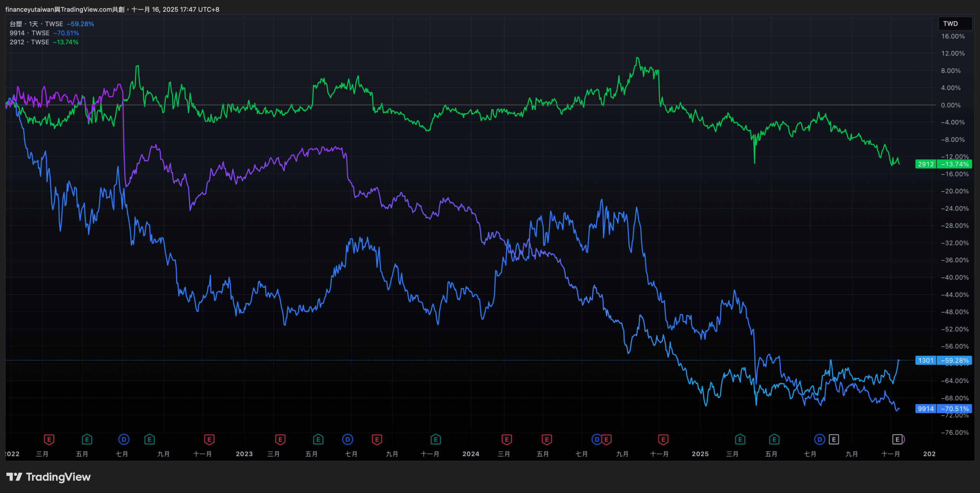The height and width of the screenshot is (493, 980).
Task: Select the 台塑 TWSE legend entry
Action: click(36, 24)
